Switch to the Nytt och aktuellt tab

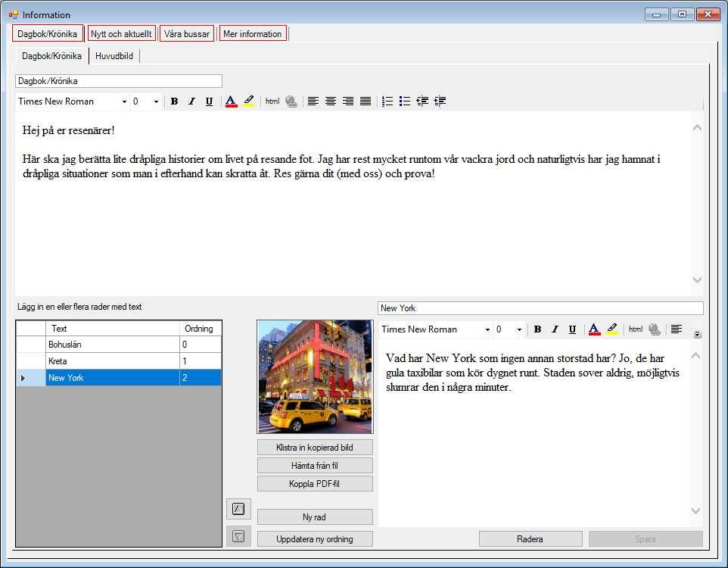[121, 33]
